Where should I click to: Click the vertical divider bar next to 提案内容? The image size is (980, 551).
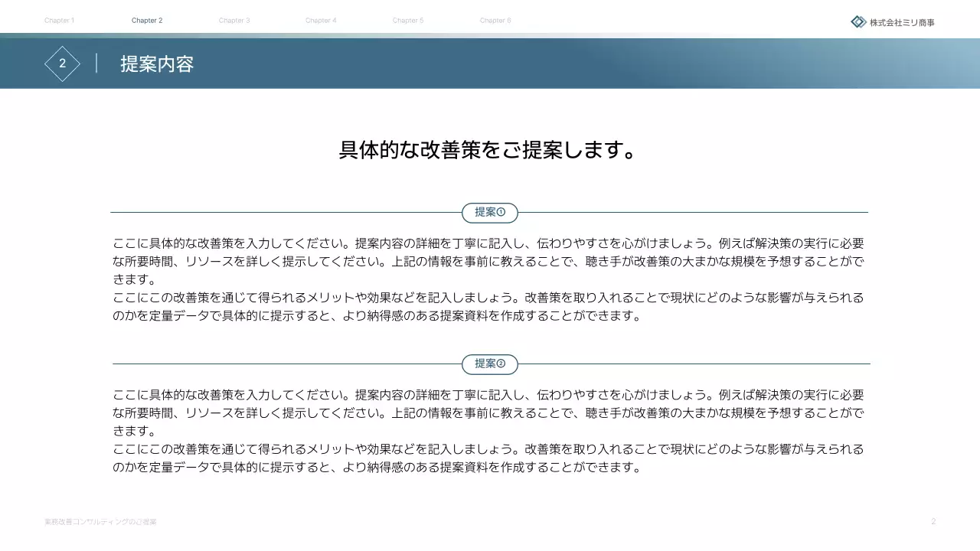pos(95,64)
